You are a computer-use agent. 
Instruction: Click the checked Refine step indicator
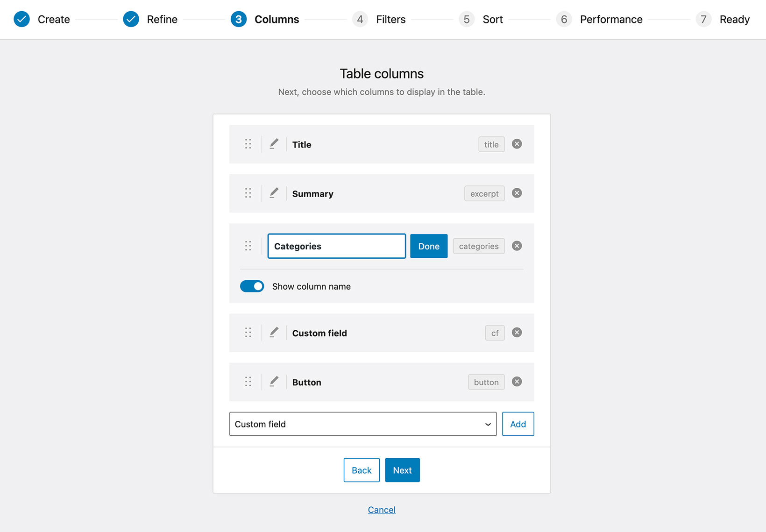[131, 19]
